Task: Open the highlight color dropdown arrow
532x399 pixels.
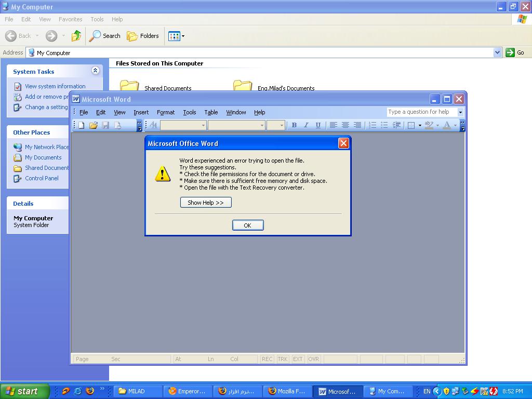Action: tap(437, 126)
